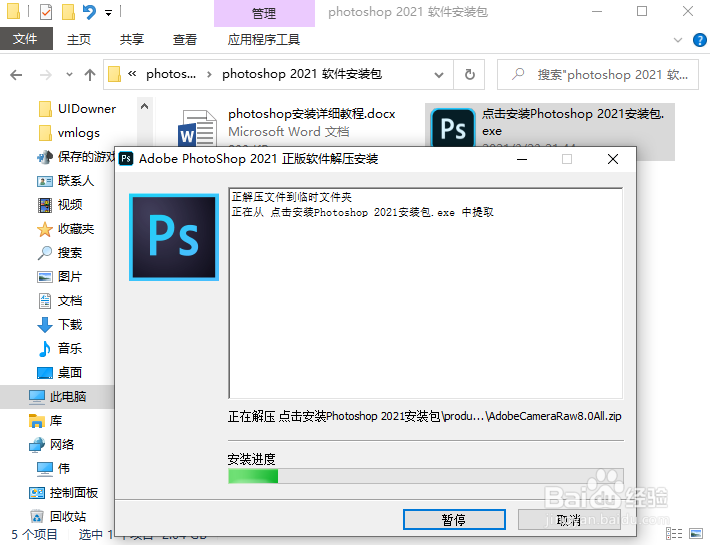
Task: Click the Word document file icon
Action: (197, 129)
